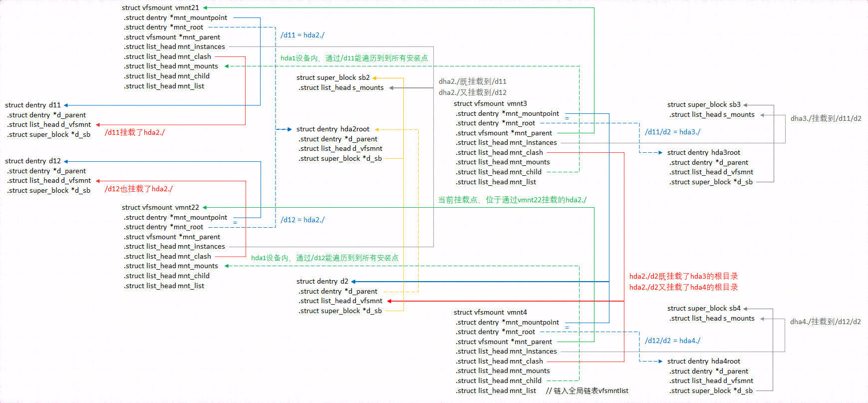Screen dimensions: 868x403
Task: Select vmnt22's 'mnt_instances' field
Action: click(x=175, y=246)
